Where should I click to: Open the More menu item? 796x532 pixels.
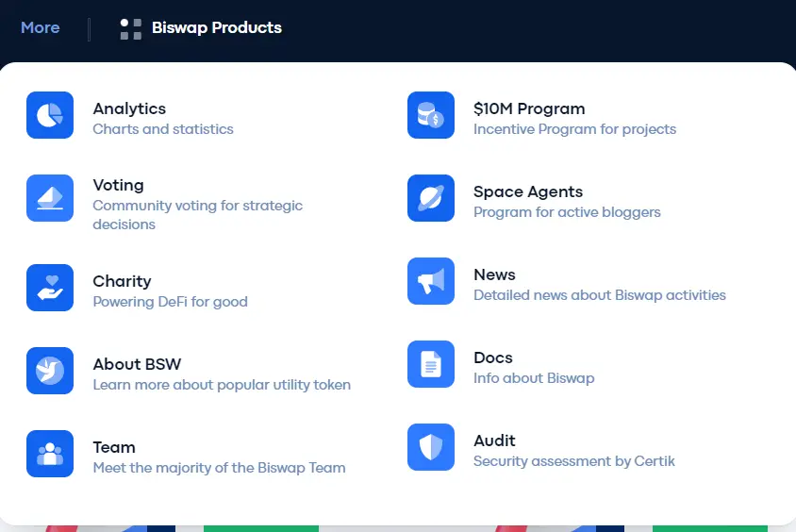click(41, 27)
